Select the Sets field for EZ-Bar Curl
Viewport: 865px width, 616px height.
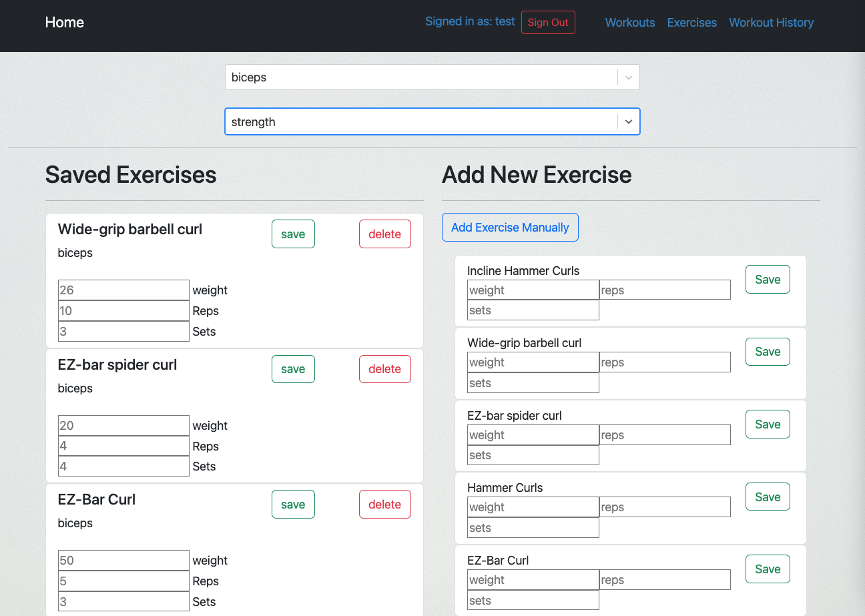[x=123, y=601]
